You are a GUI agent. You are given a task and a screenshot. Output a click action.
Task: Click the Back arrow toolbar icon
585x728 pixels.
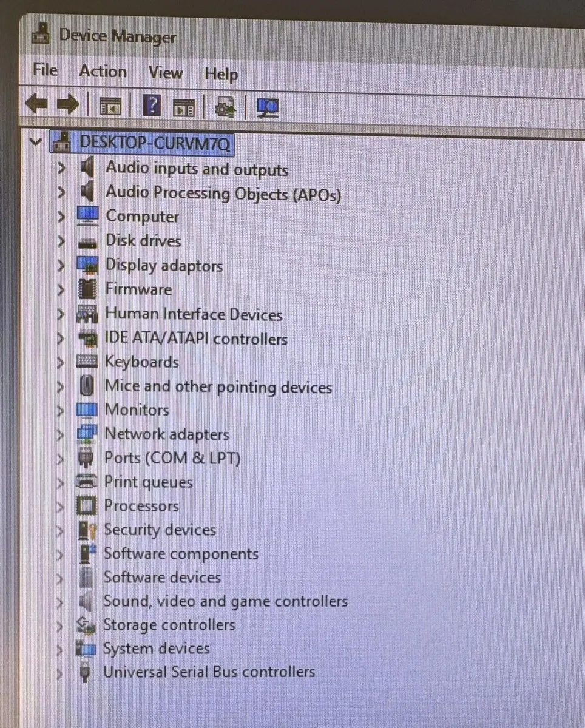pyautogui.click(x=37, y=105)
